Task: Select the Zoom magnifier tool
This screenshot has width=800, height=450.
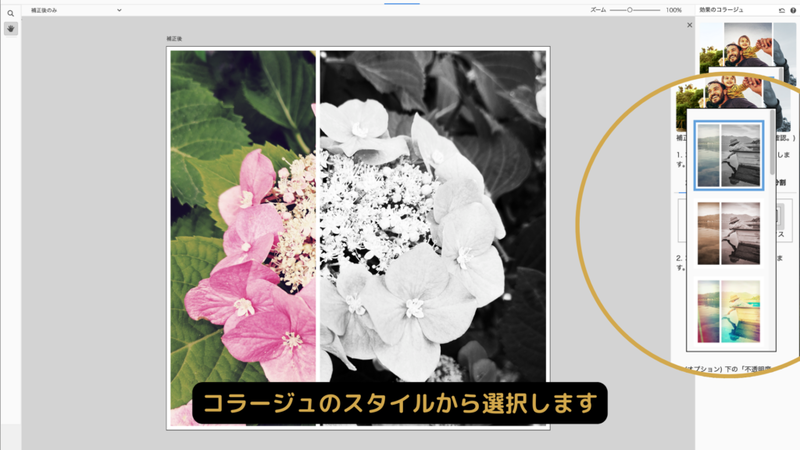Action: tap(10, 14)
